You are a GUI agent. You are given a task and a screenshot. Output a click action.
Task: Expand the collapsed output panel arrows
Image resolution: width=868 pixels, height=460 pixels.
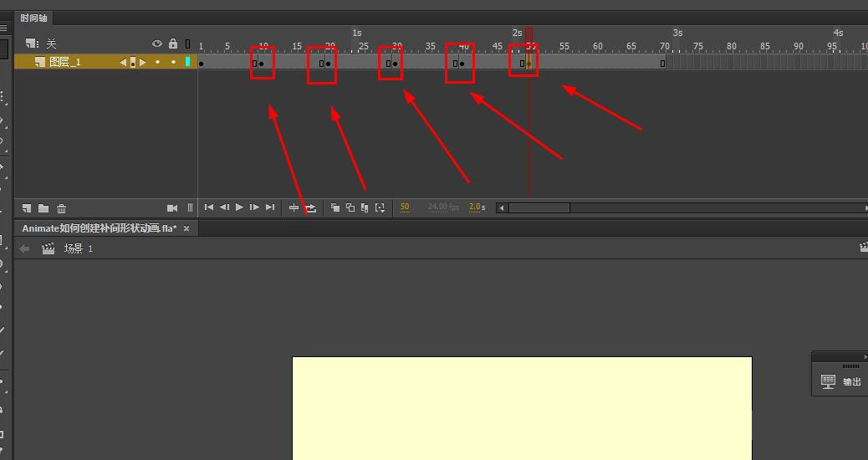865,357
